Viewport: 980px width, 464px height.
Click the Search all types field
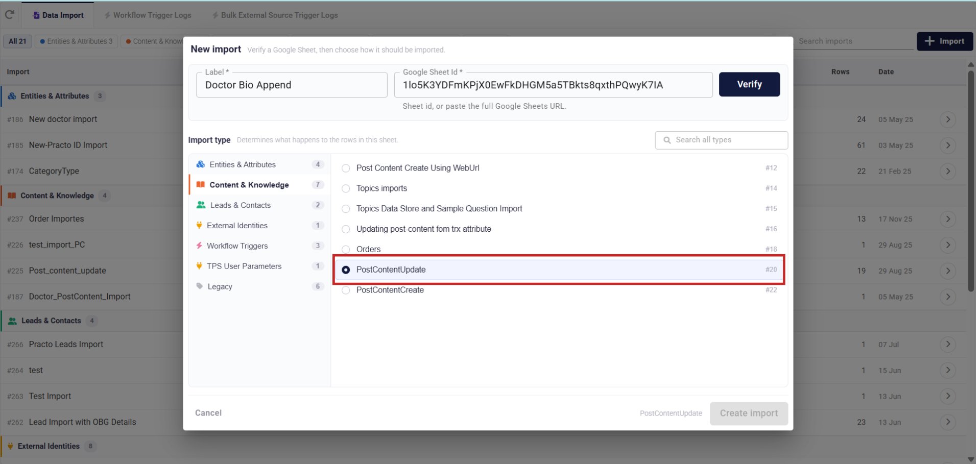(721, 140)
